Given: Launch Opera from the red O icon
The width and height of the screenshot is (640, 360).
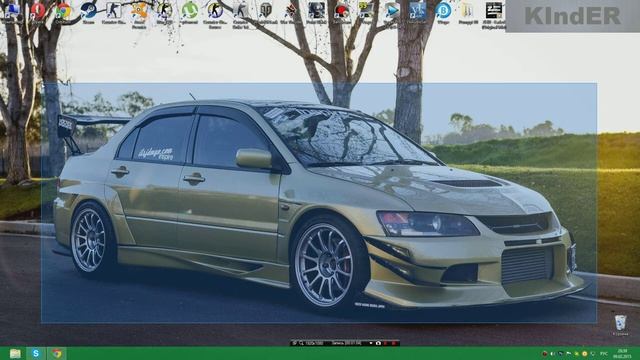Looking at the screenshot, I should [x=38, y=11].
